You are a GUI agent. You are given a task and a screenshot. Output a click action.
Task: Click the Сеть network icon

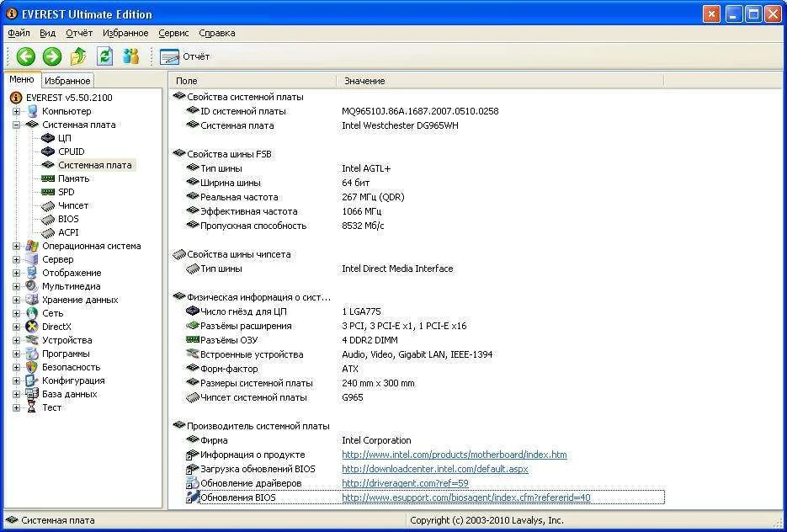[32, 313]
